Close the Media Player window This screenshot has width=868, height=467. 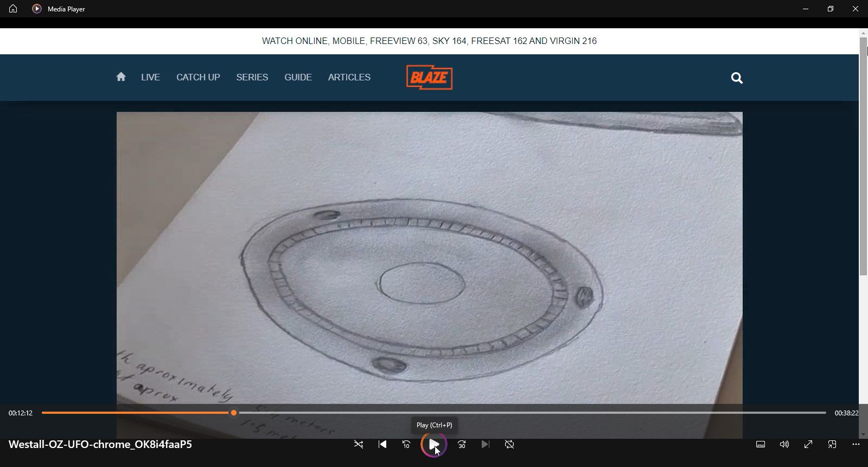(856, 9)
